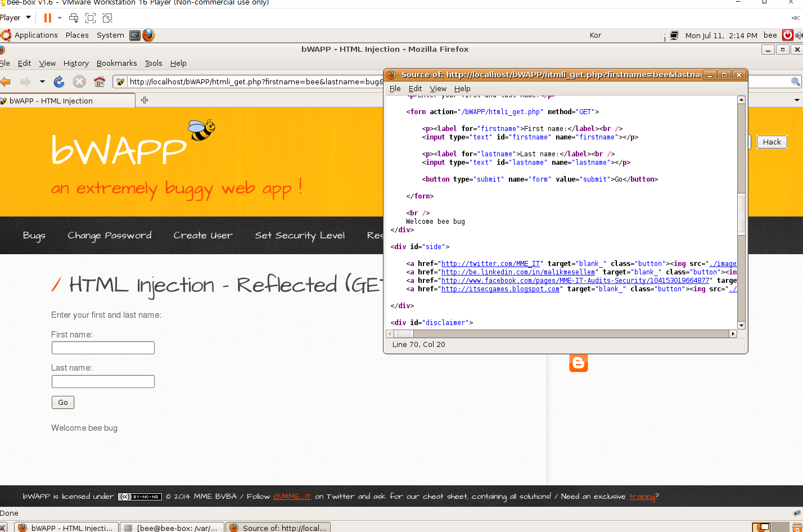Open Firefox Bookmarks menu
Viewport: 803px width, 532px height.
117,63
